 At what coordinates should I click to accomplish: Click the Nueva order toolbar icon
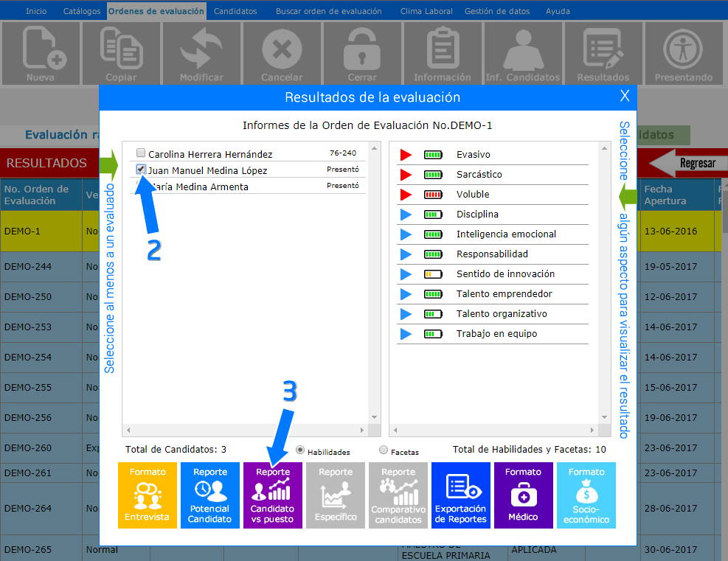pos(41,53)
